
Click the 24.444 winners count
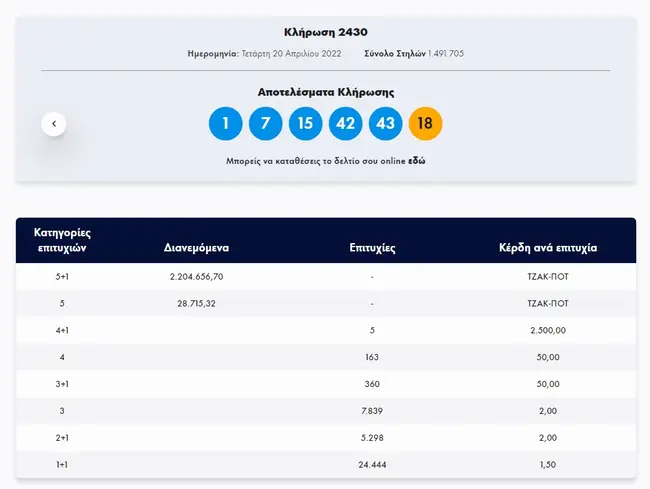372,465
